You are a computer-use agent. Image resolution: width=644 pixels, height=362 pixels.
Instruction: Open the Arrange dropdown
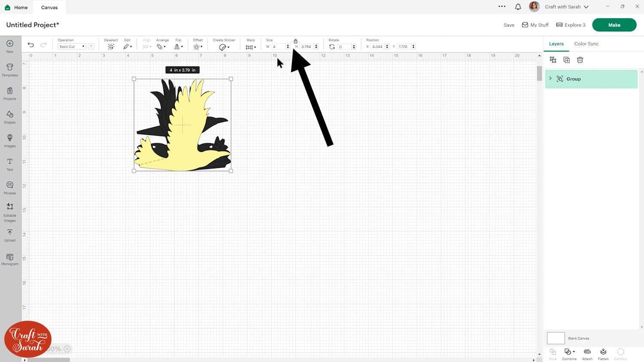161,46
